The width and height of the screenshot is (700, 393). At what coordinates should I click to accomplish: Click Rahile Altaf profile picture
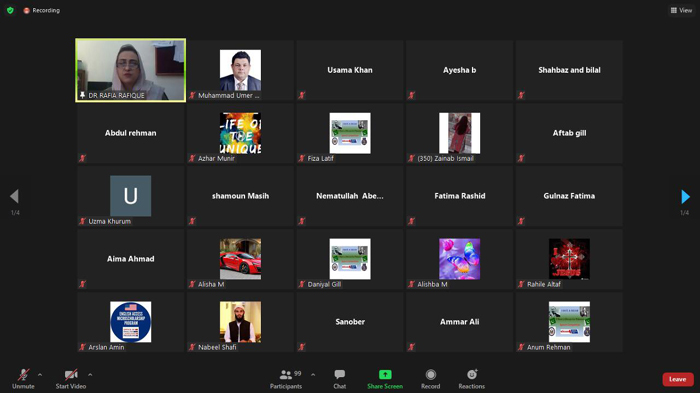569,259
